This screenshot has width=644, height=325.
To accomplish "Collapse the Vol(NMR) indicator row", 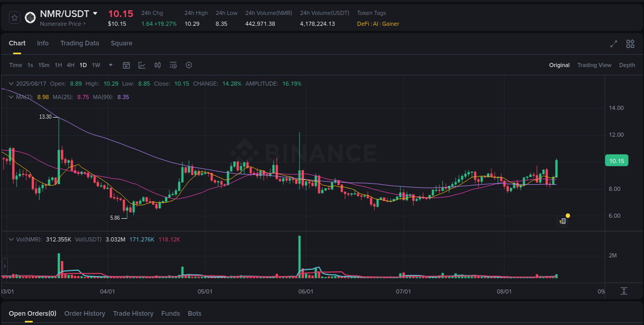I will pyautogui.click(x=11, y=239).
